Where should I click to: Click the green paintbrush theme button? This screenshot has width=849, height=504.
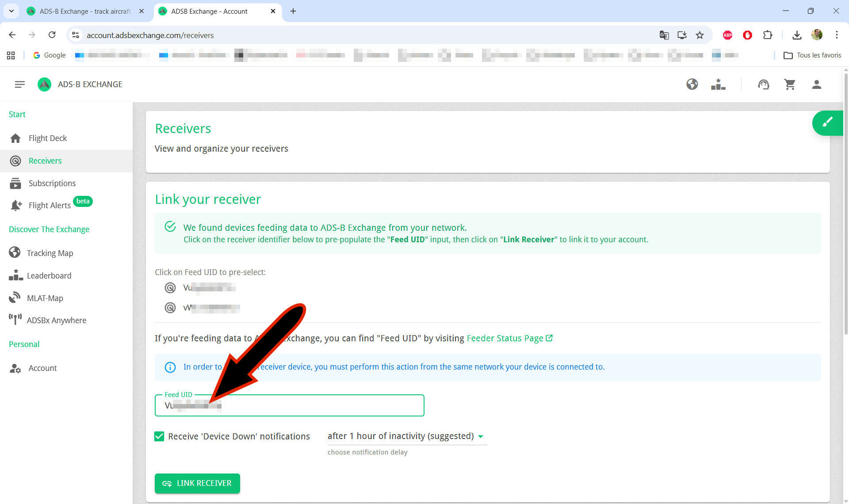click(x=827, y=122)
